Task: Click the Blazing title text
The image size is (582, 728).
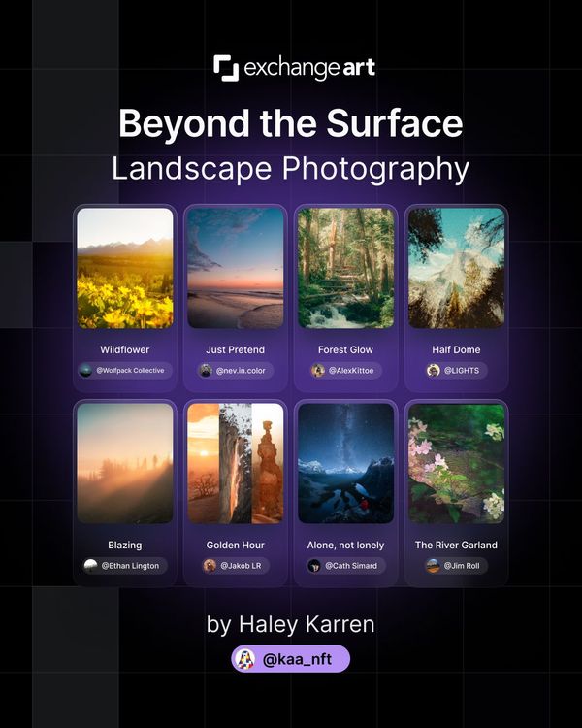Action: [x=125, y=546]
